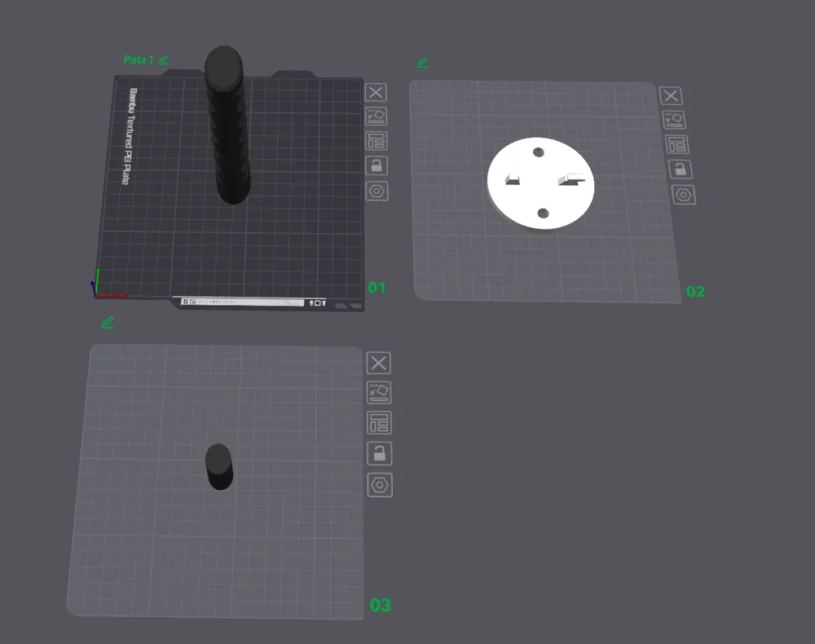
Task: Arrange objects on plate 01
Action: [377, 141]
